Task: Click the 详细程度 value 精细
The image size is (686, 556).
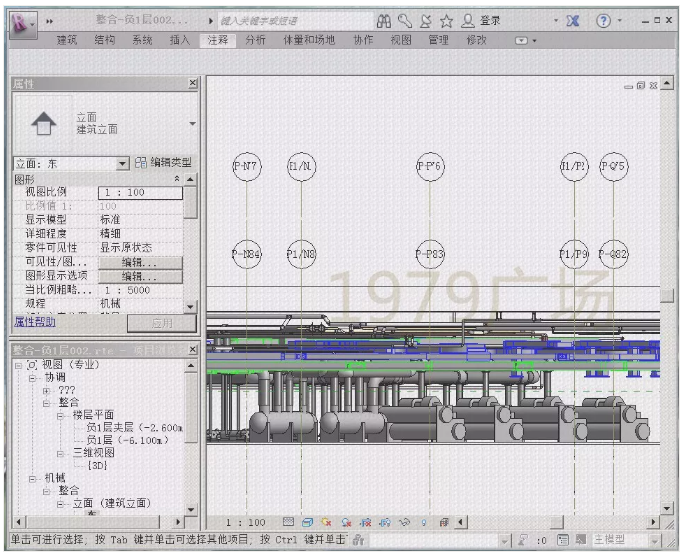Action: [x=110, y=234]
